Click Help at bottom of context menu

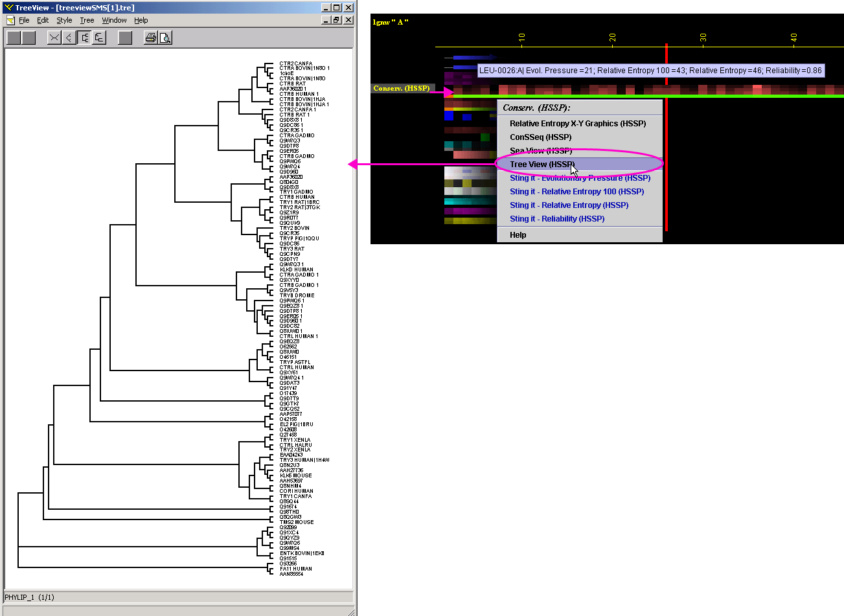click(518, 235)
